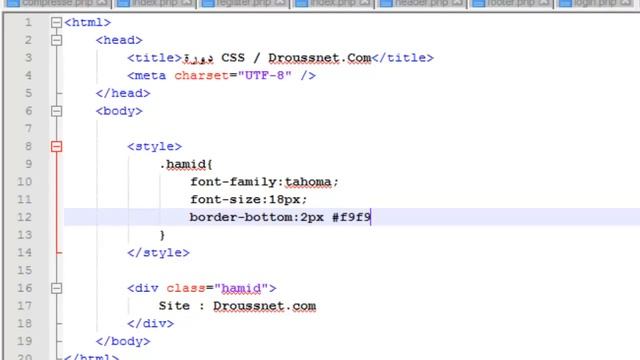Collapse the <body> fold marker on line 6

tap(56, 111)
